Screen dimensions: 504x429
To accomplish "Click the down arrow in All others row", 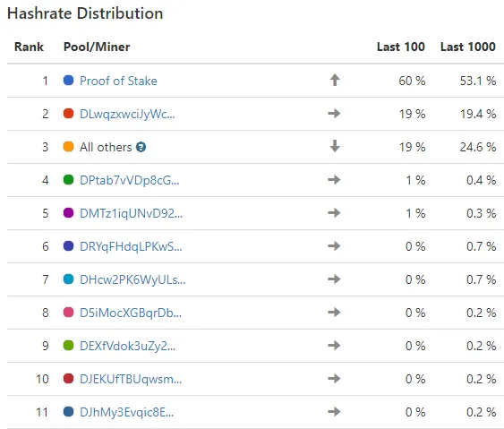I will pyautogui.click(x=335, y=146).
